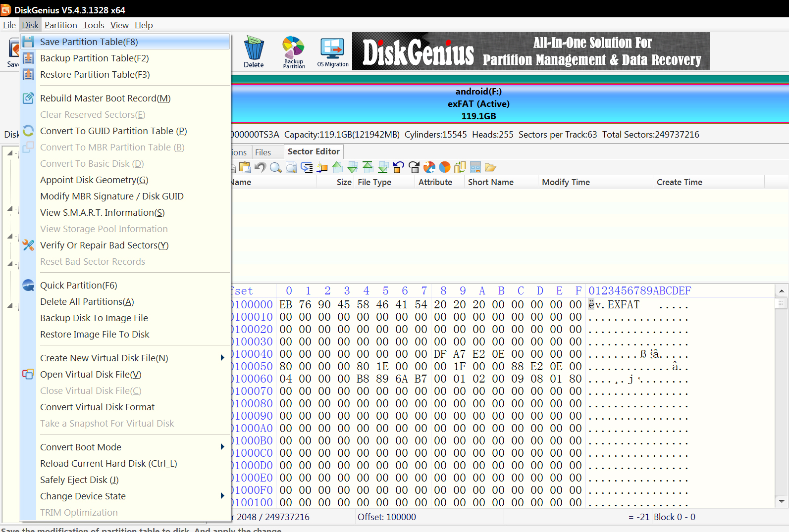Click the paste icon in Sector Editor toolbar

(245, 168)
